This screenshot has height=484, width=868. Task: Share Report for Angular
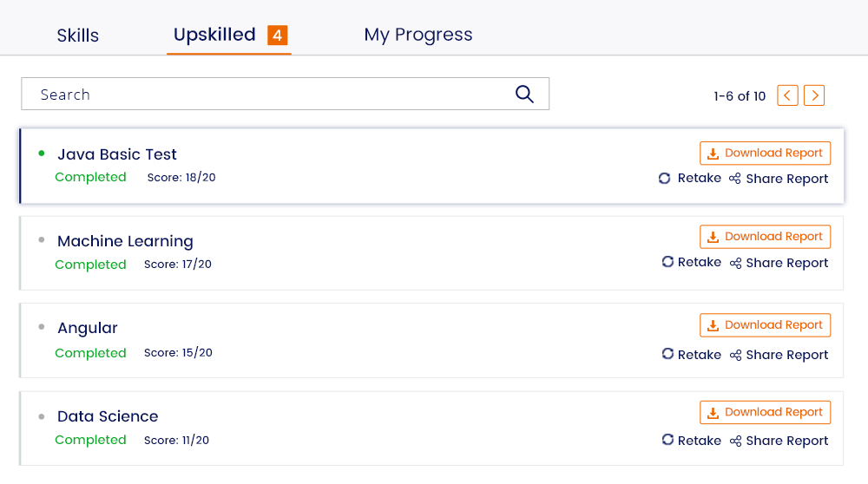pyautogui.click(x=779, y=355)
